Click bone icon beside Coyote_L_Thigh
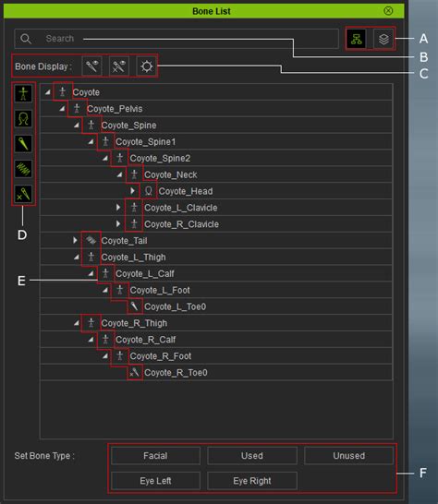 coord(91,257)
